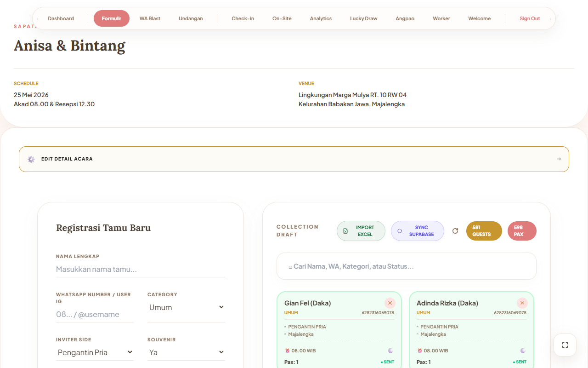
Task: Open the Undangan tab
Action: [x=191, y=18]
